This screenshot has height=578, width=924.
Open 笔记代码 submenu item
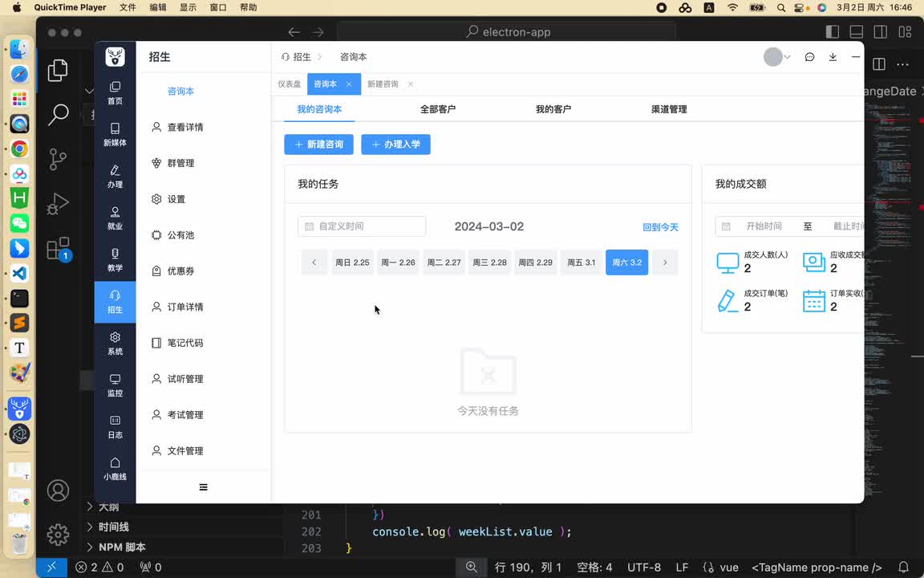(203, 344)
